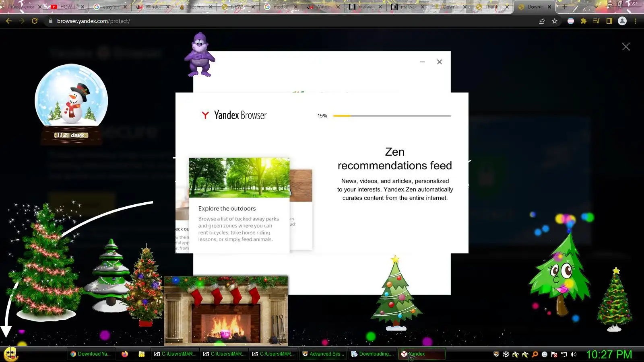Click the fireplace with stockings widget
This screenshot has width=644, height=362.
[226, 311]
